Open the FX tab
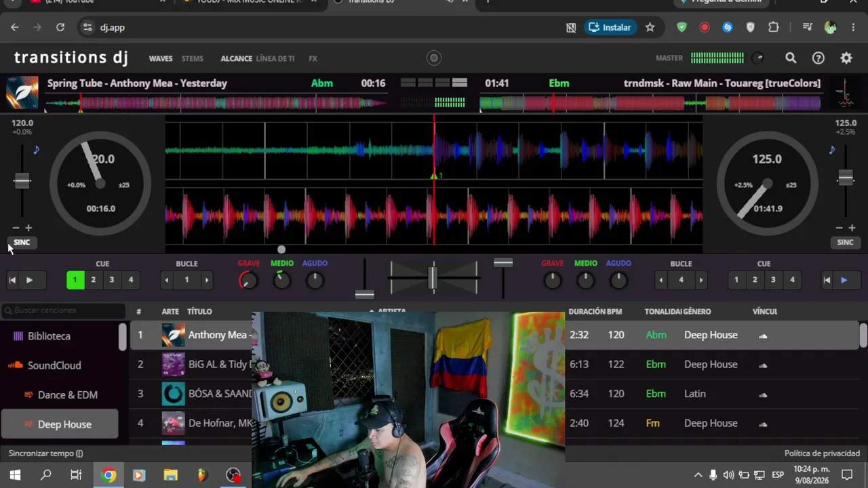The width and height of the screenshot is (868, 488). [x=313, y=59]
